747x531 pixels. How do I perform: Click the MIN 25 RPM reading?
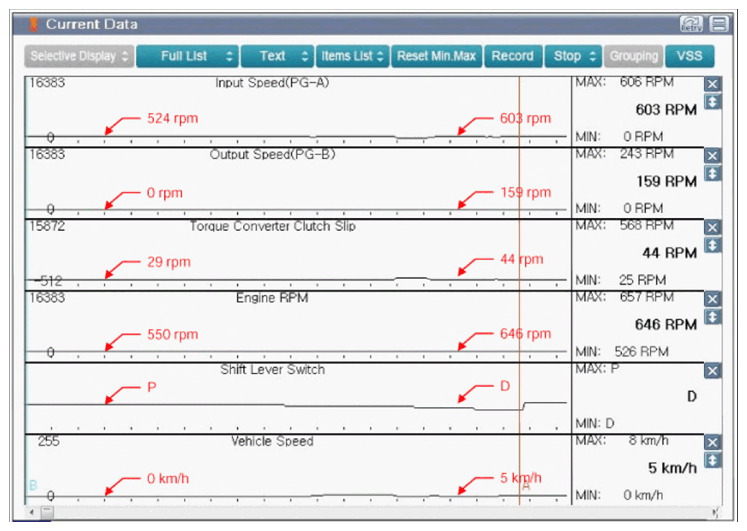[x=620, y=280]
